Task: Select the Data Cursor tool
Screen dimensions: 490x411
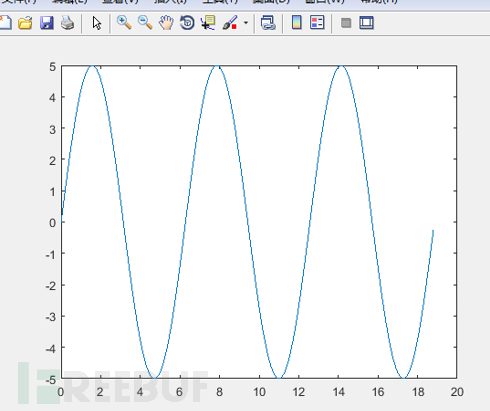Action: [208, 23]
